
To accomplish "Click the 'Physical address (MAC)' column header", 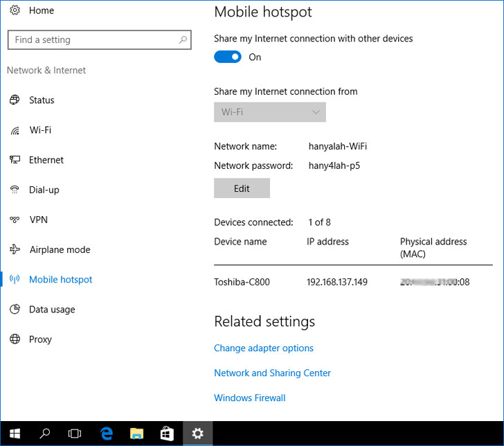I will click(x=433, y=248).
